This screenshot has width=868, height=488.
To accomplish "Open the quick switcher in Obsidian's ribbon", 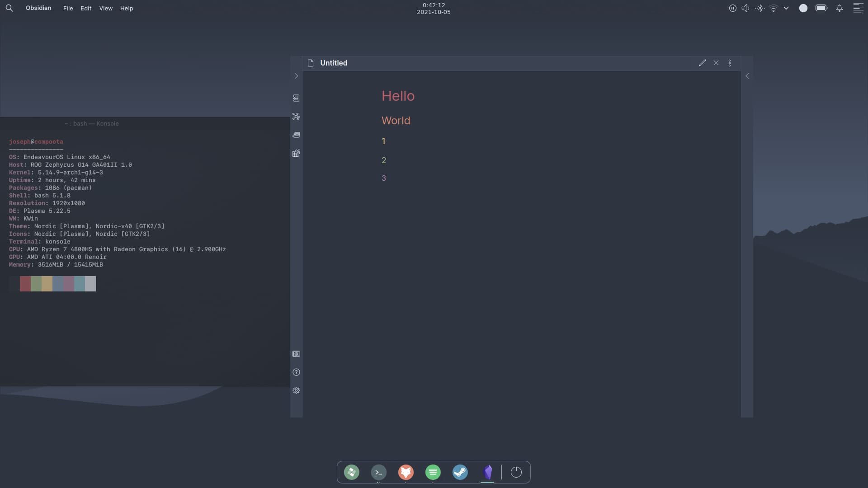I will coord(296,98).
